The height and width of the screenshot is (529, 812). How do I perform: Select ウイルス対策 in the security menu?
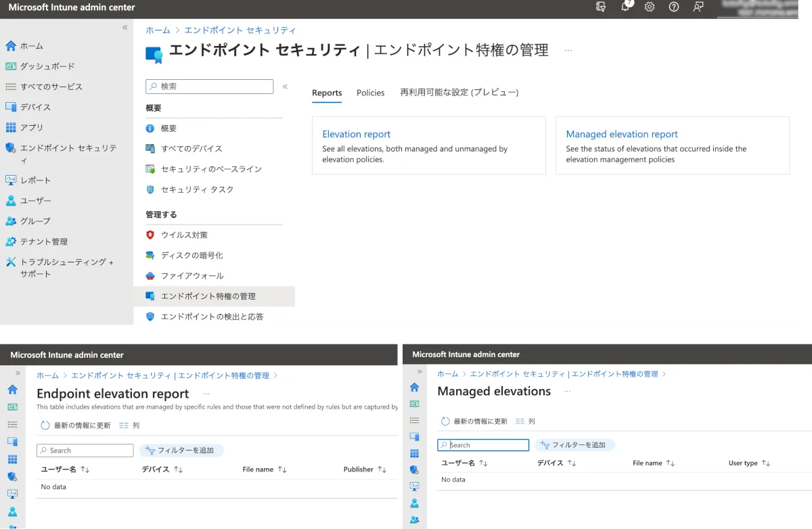click(x=184, y=235)
